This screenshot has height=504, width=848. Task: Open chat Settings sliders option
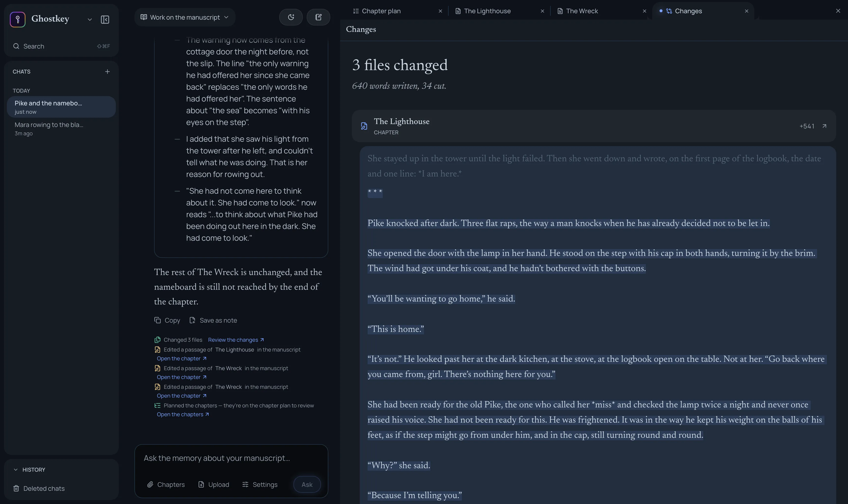[260, 485]
